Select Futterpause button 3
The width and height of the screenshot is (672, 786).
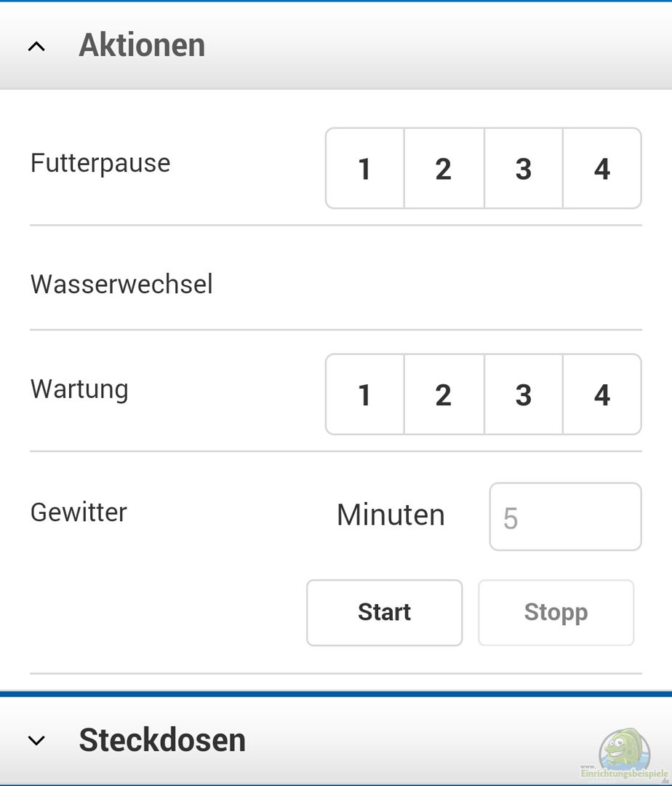pos(523,169)
